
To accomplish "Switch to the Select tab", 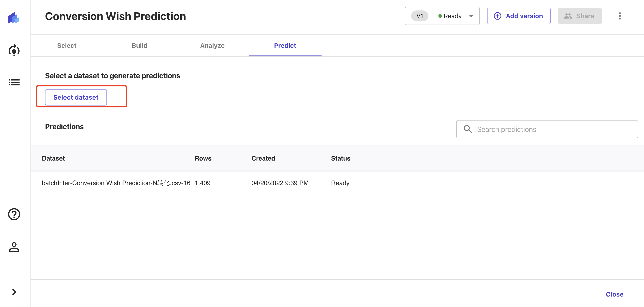I will click(67, 46).
